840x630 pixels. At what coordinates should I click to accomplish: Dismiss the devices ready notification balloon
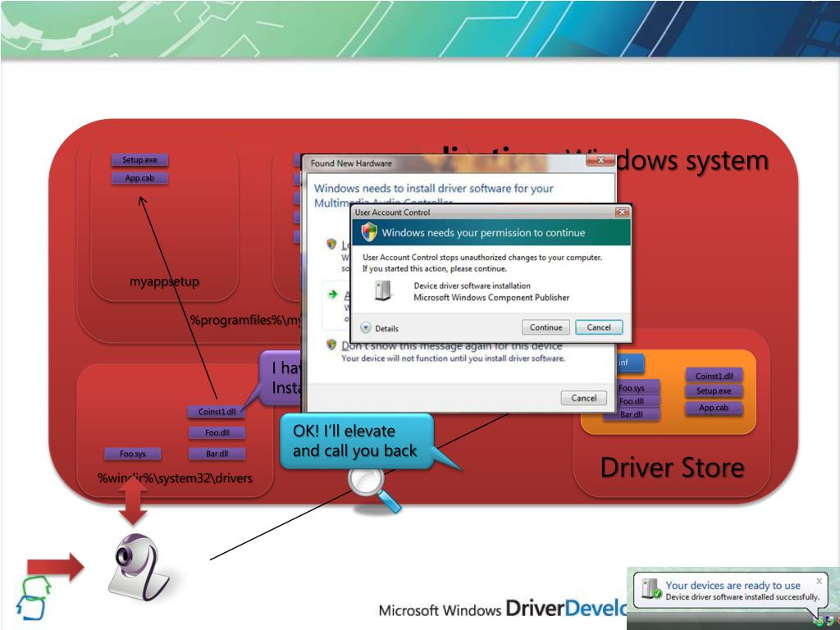click(x=819, y=581)
